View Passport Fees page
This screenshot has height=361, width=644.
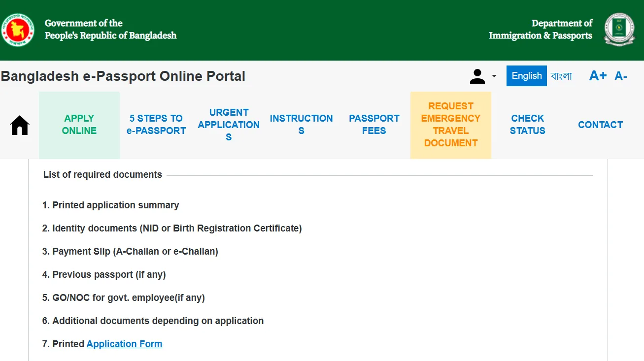point(374,125)
